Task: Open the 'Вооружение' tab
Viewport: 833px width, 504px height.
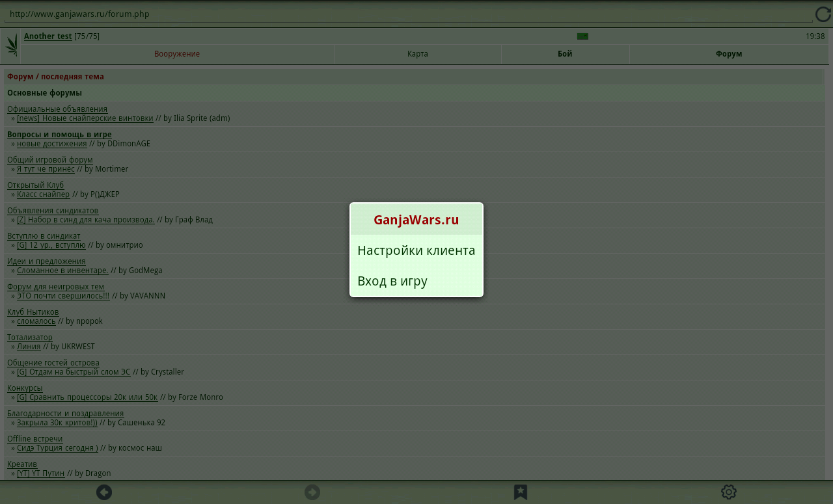Action: click(x=177, y=54)
